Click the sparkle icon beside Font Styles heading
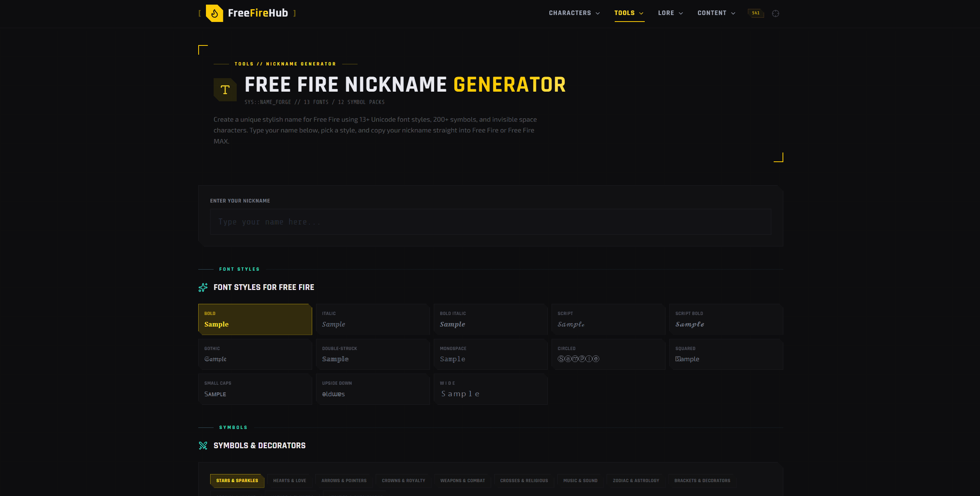 203,287
